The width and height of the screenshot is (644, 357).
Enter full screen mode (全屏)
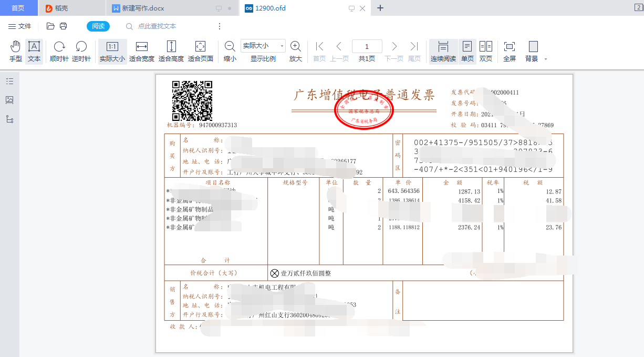point(510,52)
